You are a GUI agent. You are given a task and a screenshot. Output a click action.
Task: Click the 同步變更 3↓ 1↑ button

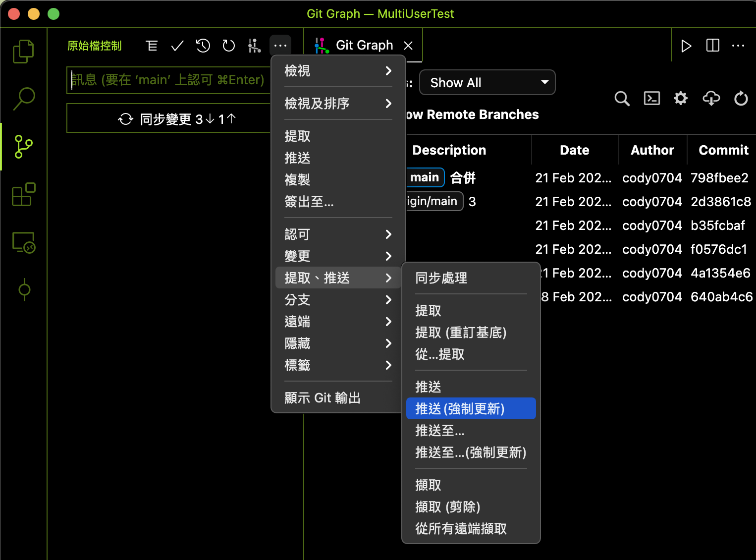169,118
